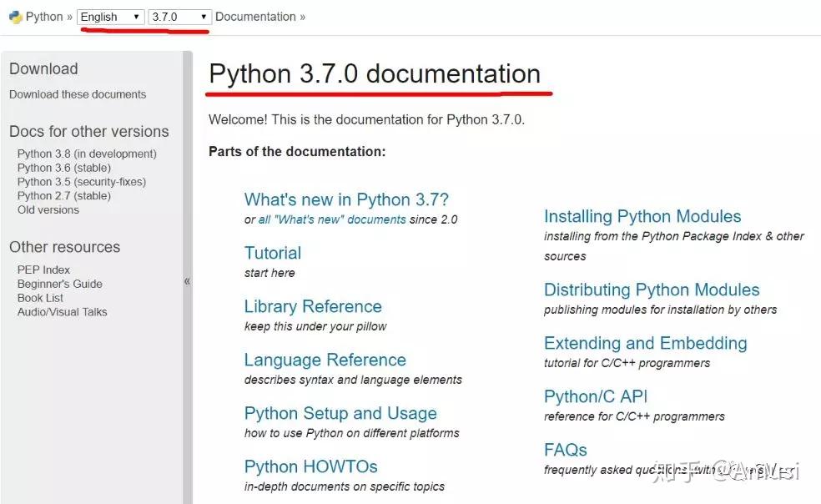Open Python 3.5 (security-fixes) docs
The image size is (821, 504).
[x=82, y=182]
